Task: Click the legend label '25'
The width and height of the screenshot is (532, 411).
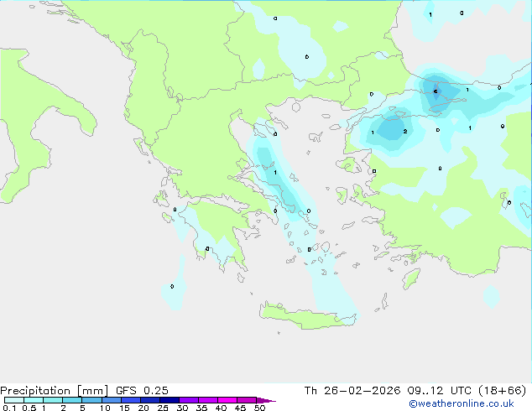Action: click(163, 408)
